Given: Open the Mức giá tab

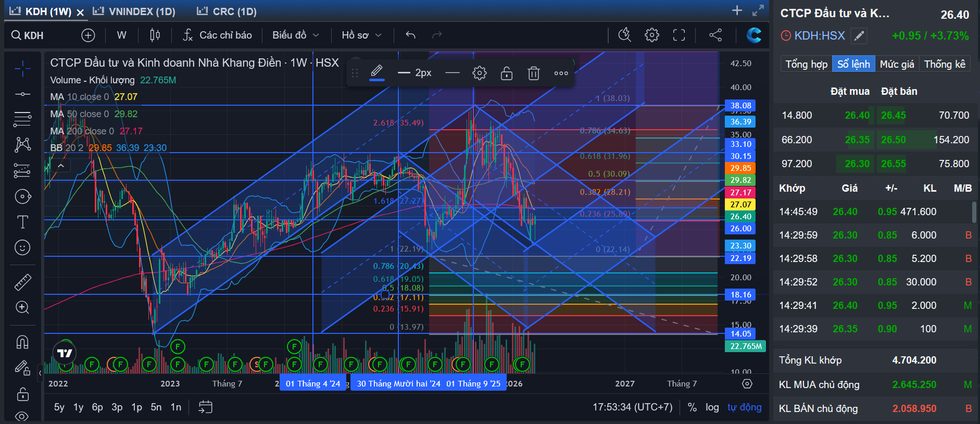Looking at the screenshot, I should 897,64.
